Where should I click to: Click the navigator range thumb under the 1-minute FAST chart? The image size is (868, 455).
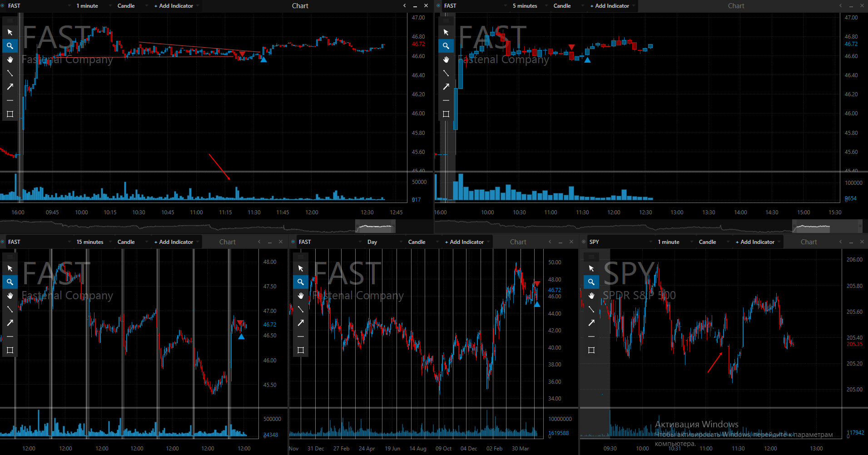pos(375,226)
